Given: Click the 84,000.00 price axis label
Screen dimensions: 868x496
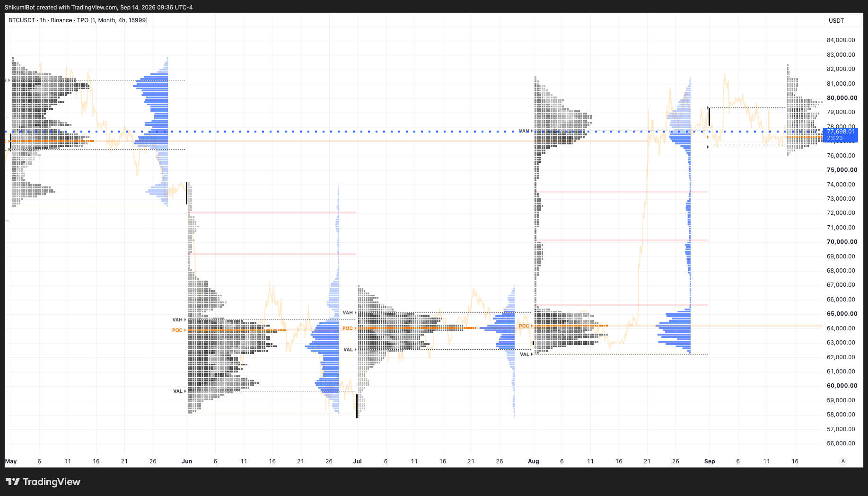Looking at the screenshot, I should tap(841, 40).
